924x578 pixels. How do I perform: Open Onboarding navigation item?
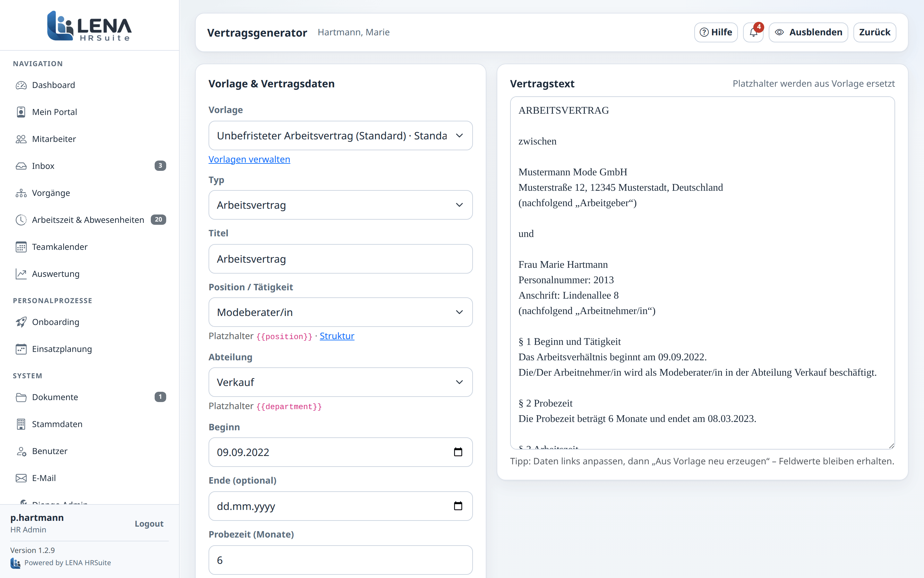(x=89, y=322)
